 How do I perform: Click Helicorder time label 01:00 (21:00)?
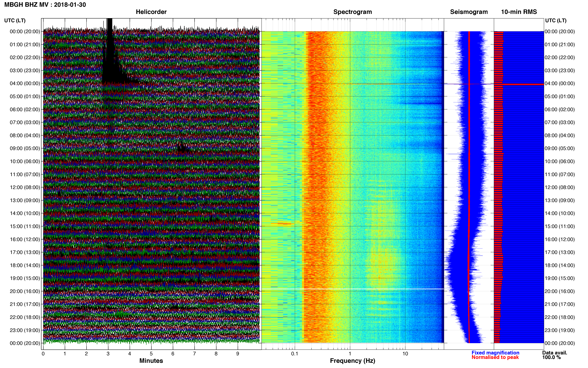pos(25,45)
